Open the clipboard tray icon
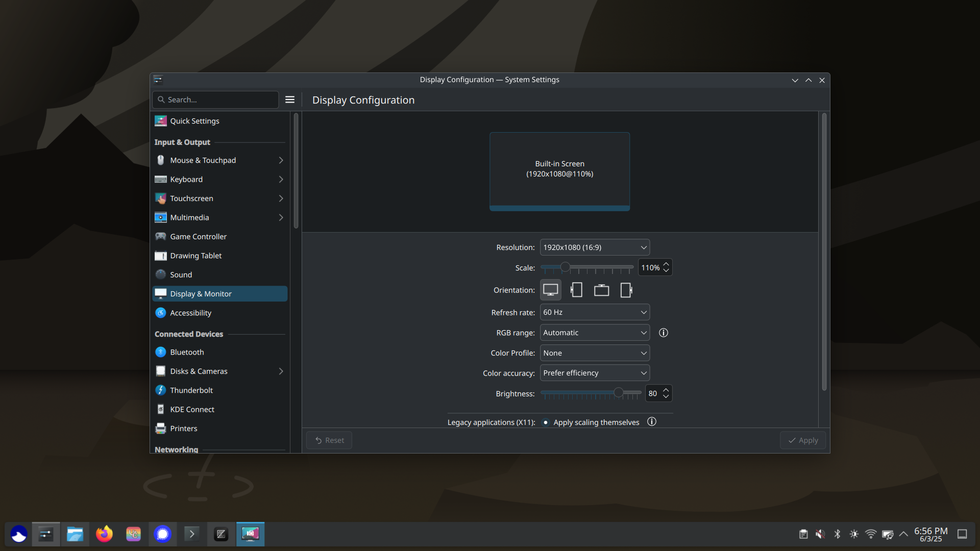The width and height of the screenshot is (980, 551). click(803, 534)
